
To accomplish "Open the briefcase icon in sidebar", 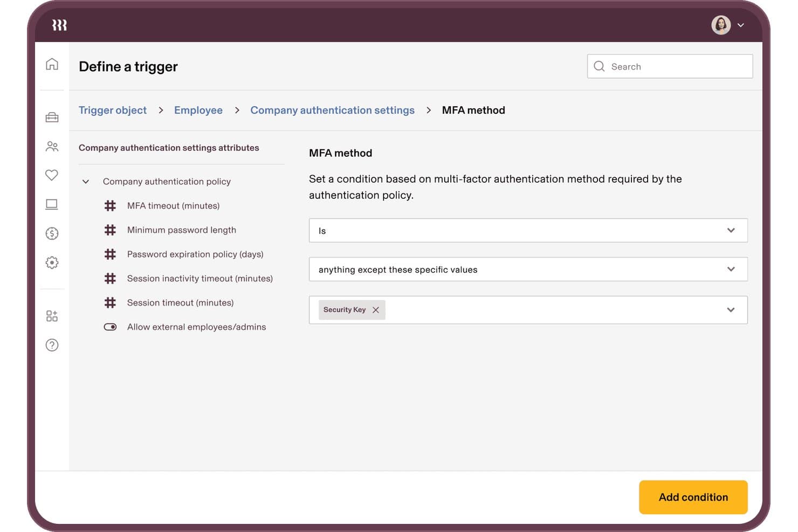I will tap(52, 117).
